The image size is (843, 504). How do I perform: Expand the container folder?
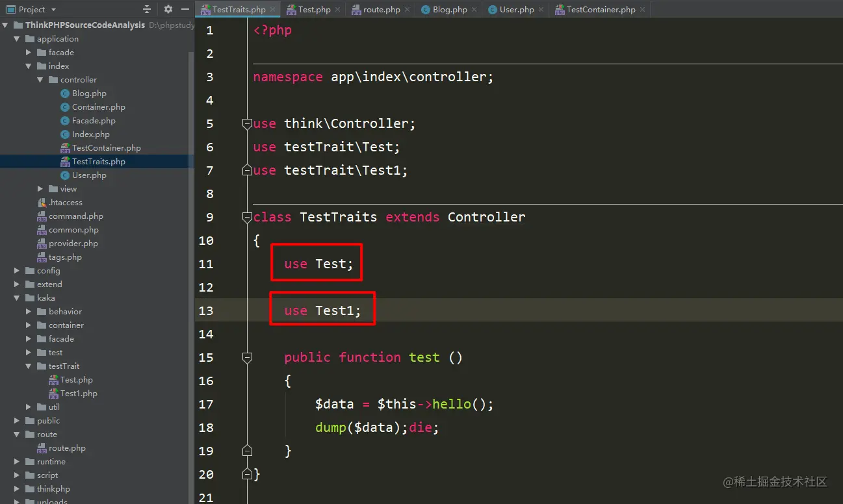29,325
